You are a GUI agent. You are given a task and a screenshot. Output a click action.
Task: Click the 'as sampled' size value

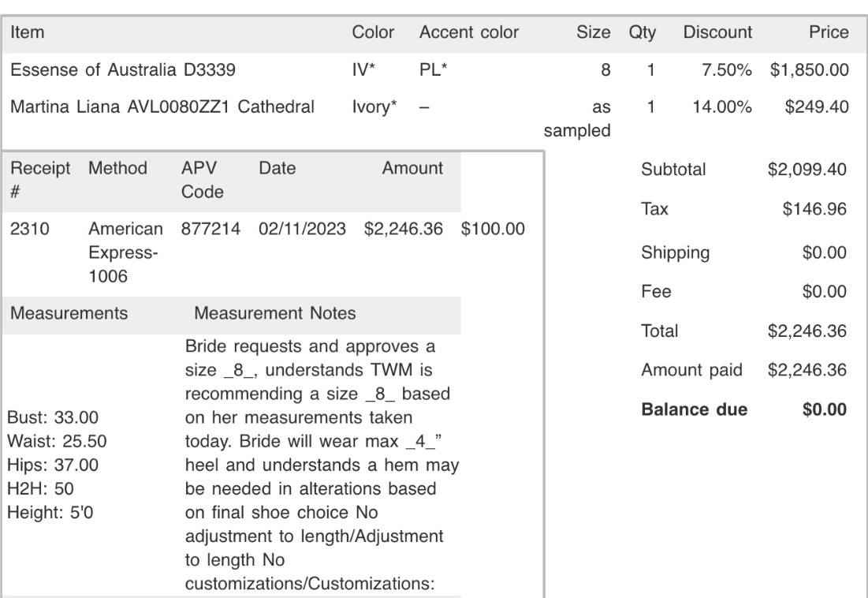point(577,118)
